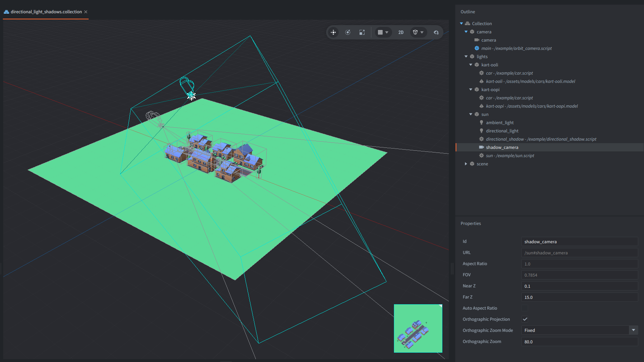The width and height of the screenshot is (644, 362).
Task: Click the directional_shadow script gear icon
Action: click(481, 139)
